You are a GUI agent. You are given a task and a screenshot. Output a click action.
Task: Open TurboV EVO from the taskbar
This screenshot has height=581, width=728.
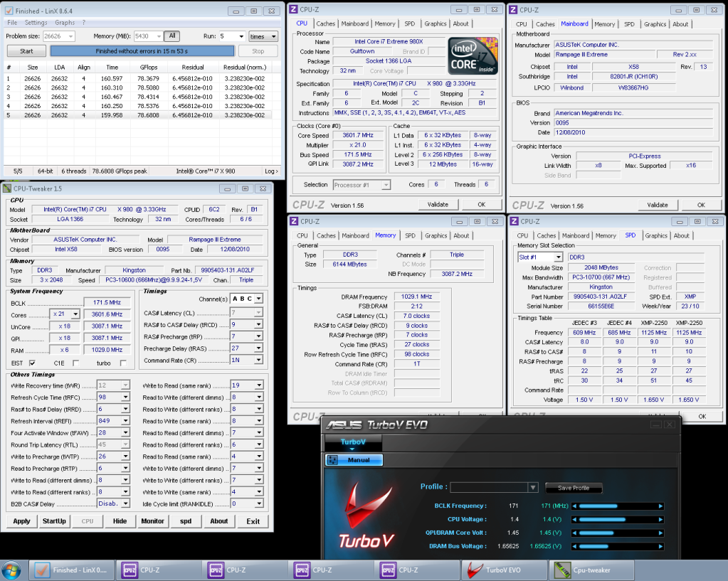click(x=497, y=570)
